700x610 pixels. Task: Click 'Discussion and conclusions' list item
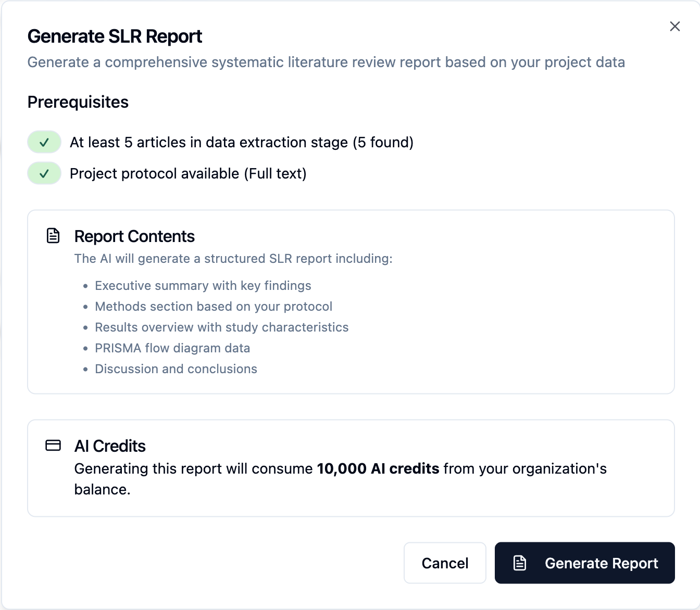pyautogui.click(x=176, y=369)
